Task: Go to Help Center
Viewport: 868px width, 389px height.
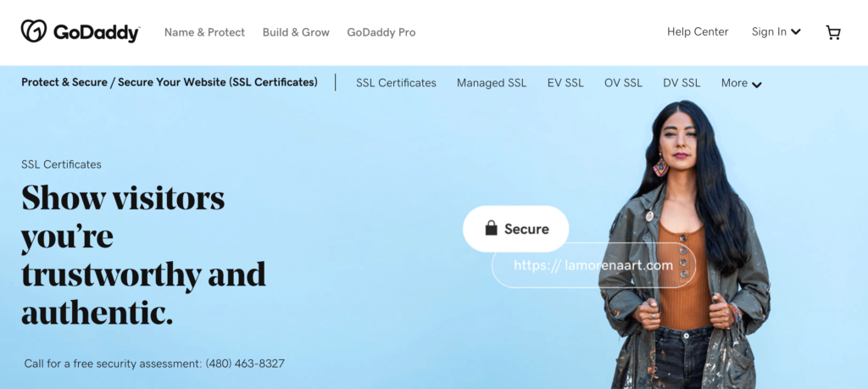Action: [698, 32]
